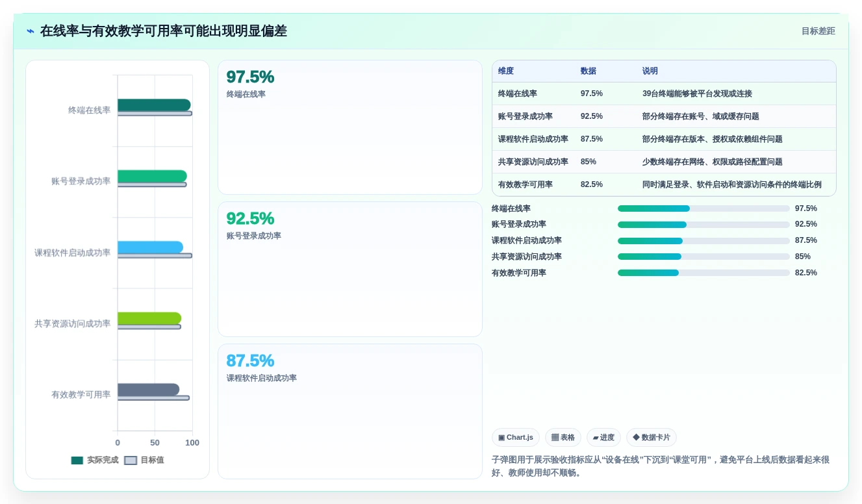Open the 87.5% 课程软件启动成功率 data card
This screenshot has width=862, height=504.
[x=350, y=411]
